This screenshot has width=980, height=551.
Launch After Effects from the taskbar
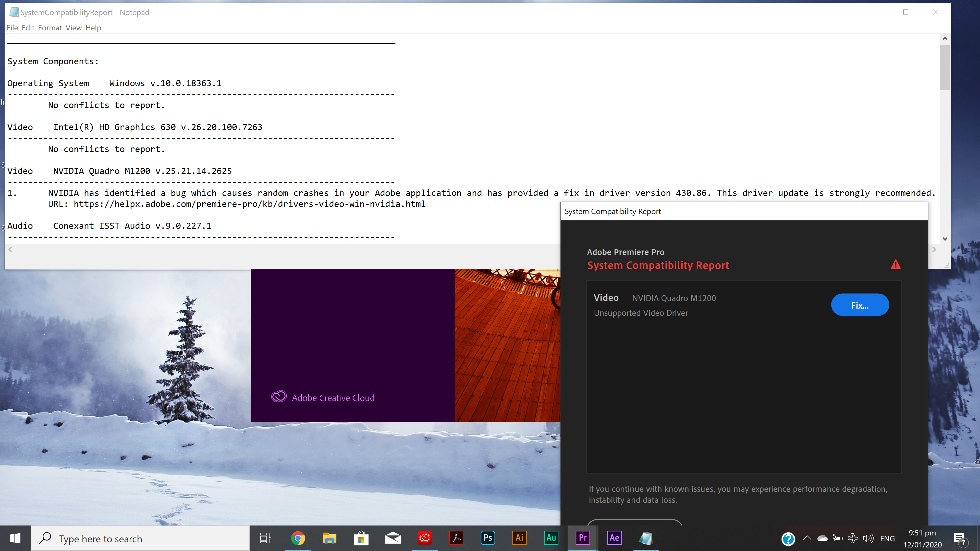coord(614,538)
